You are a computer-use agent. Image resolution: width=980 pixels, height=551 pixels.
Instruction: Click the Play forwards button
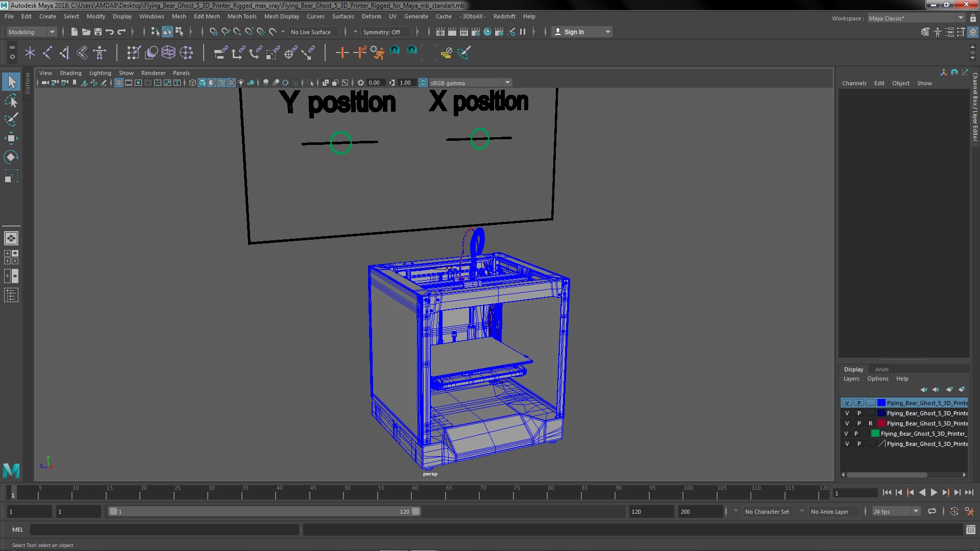tap(934, 492)
